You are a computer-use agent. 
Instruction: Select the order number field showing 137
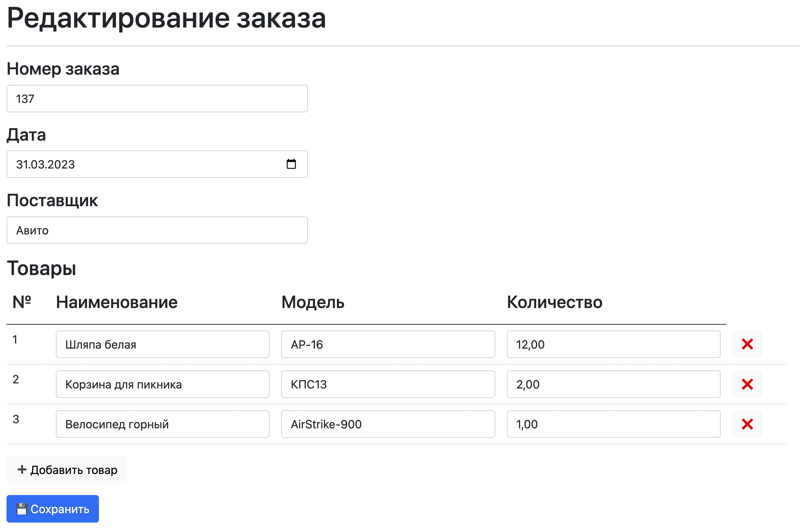pyautogui.click(x=157, y=98)
